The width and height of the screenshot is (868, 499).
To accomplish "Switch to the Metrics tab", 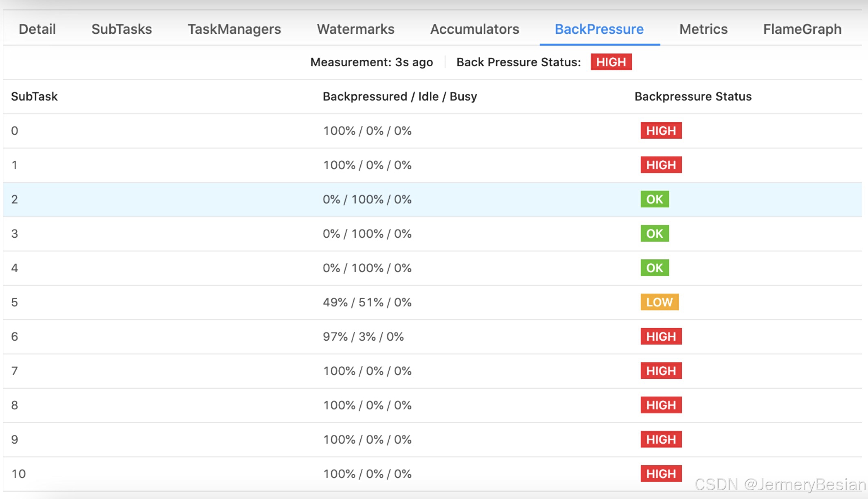I will [x=704, y=29].
